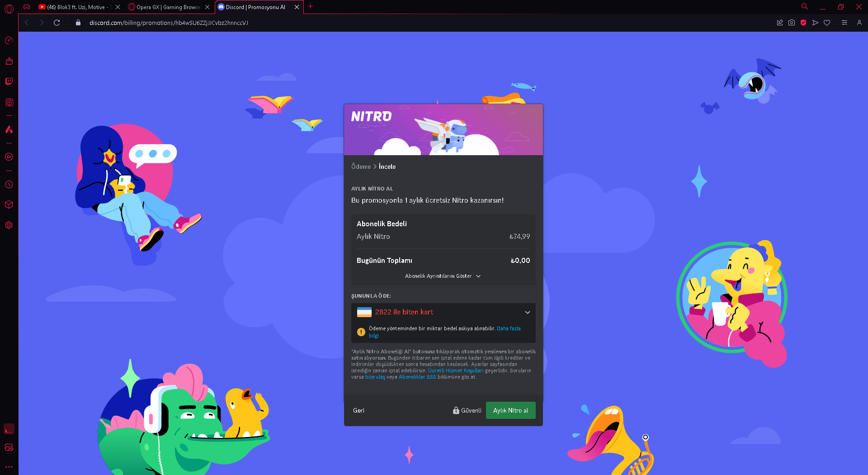This screenshot has height=475, width=868.
Task: Open GX Control speedometer panel
Action: [x=9, y=41]
